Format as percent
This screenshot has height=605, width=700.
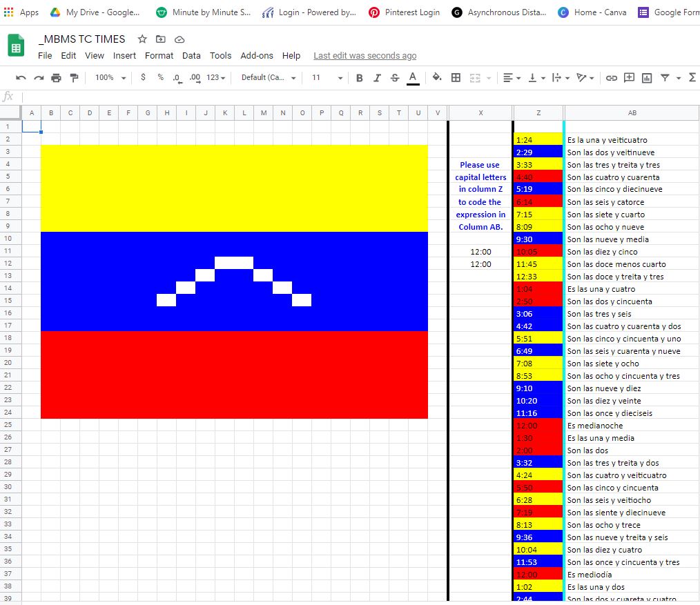(160, 77)
